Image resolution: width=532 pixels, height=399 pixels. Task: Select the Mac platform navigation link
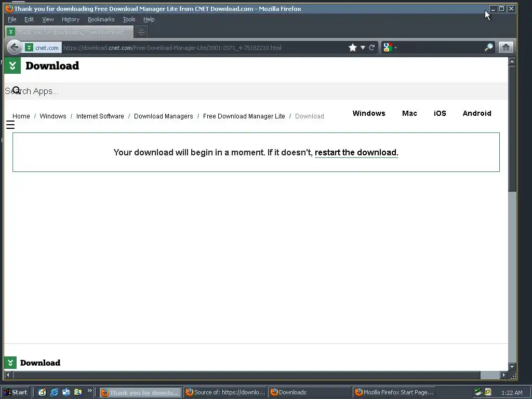(409, 113)
